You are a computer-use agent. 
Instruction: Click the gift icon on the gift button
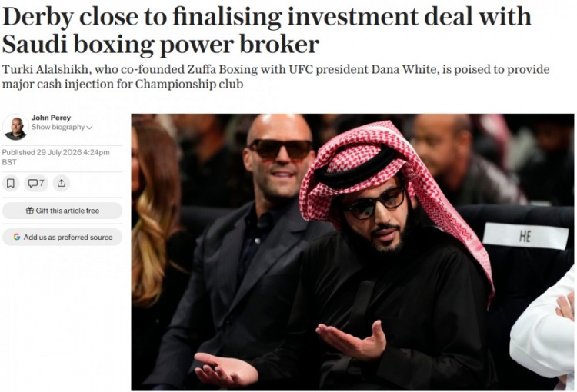[30, 211]
